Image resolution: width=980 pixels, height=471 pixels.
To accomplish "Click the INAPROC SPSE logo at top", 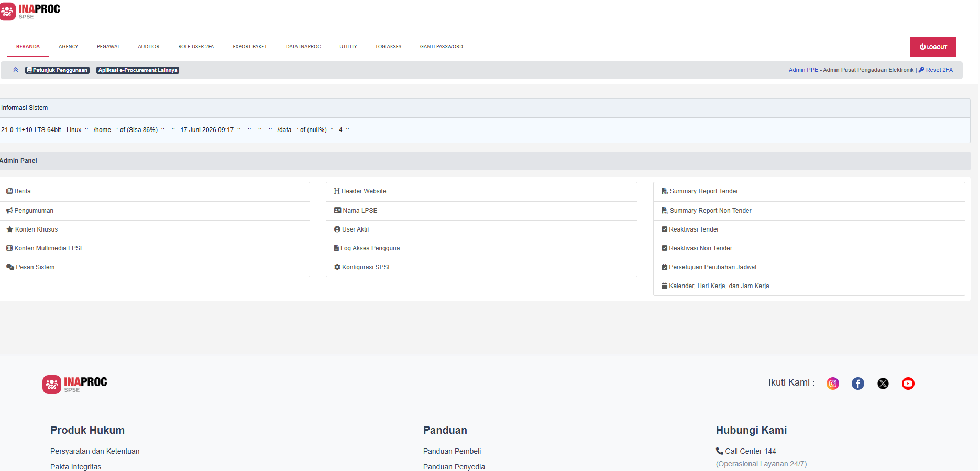I will point(30,11).
